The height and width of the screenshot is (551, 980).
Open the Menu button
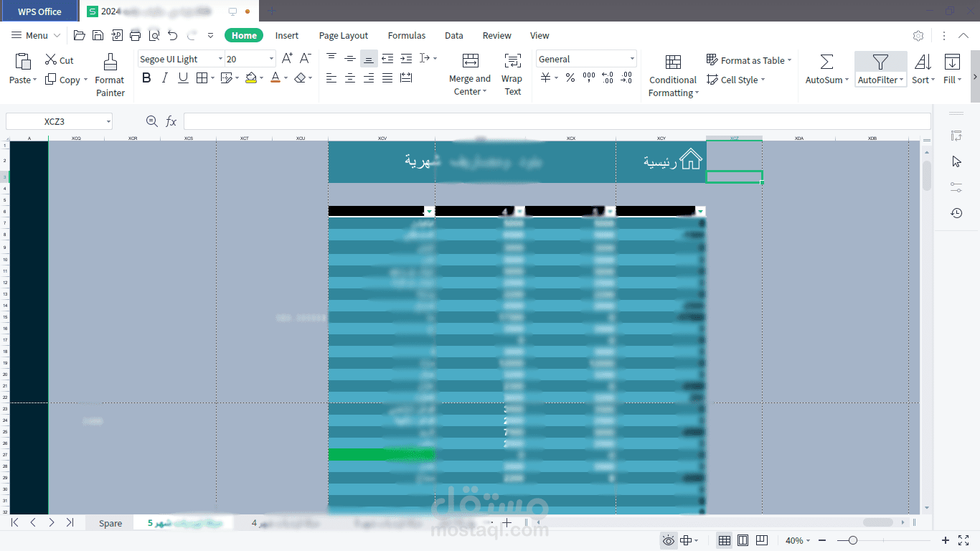[x=36, y=35]
